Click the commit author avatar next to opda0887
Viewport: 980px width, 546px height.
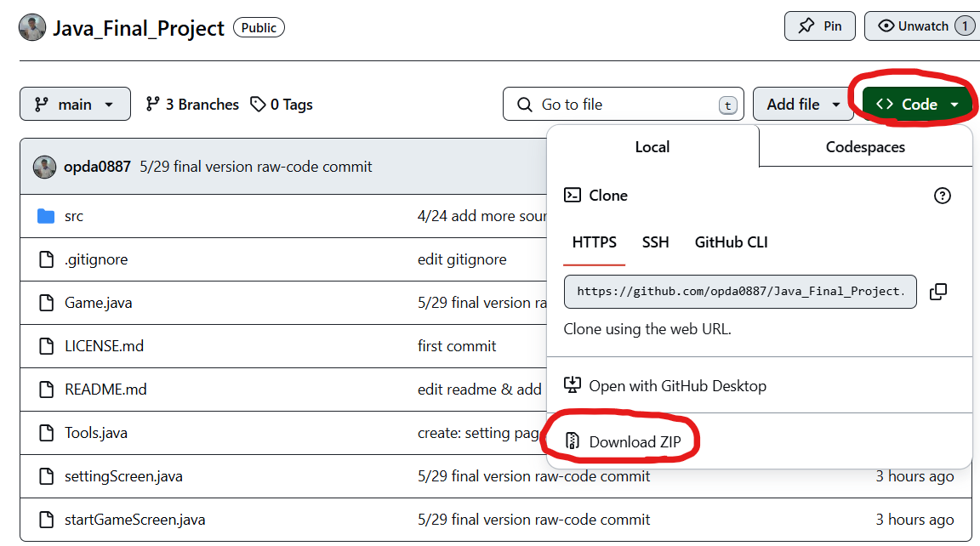tap(44, 167)
